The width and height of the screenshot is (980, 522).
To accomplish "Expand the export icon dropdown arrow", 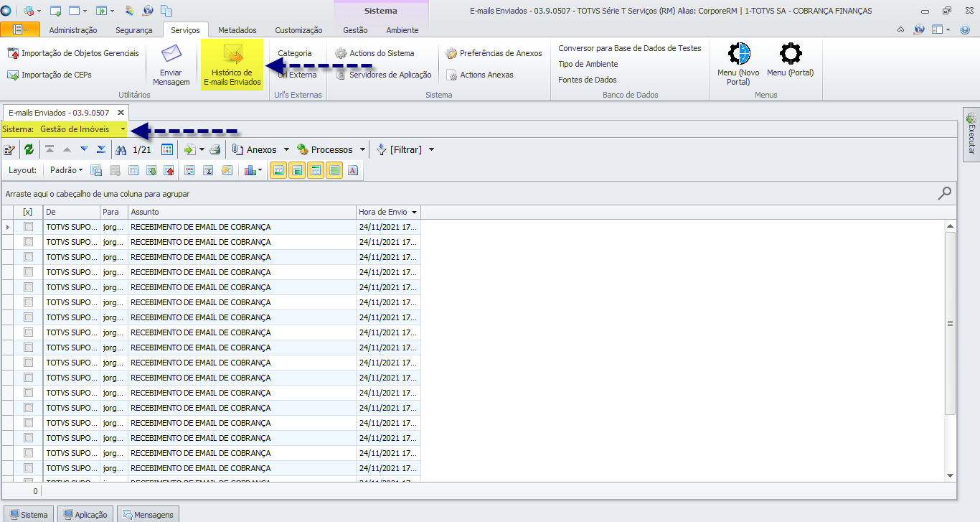I will point(202,150).
